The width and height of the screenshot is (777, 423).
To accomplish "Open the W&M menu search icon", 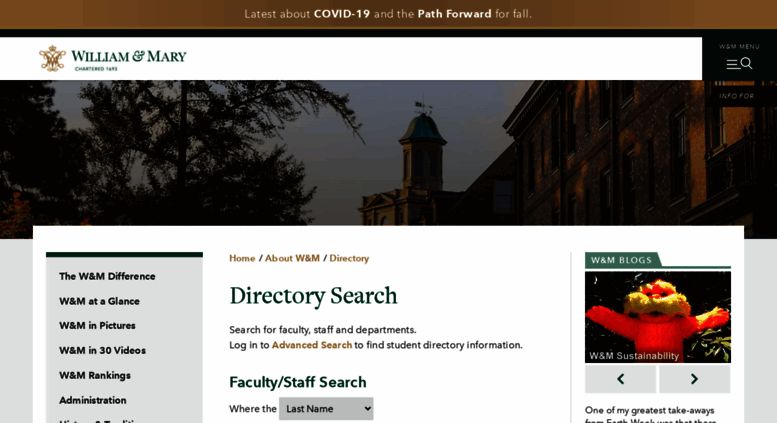I will tap(739, 63).
